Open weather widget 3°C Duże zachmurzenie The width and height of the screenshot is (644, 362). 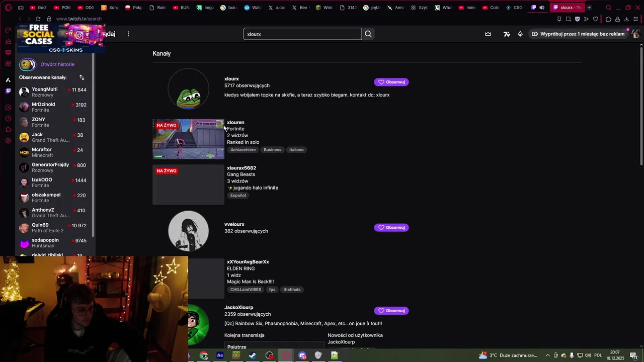[508, 355]
